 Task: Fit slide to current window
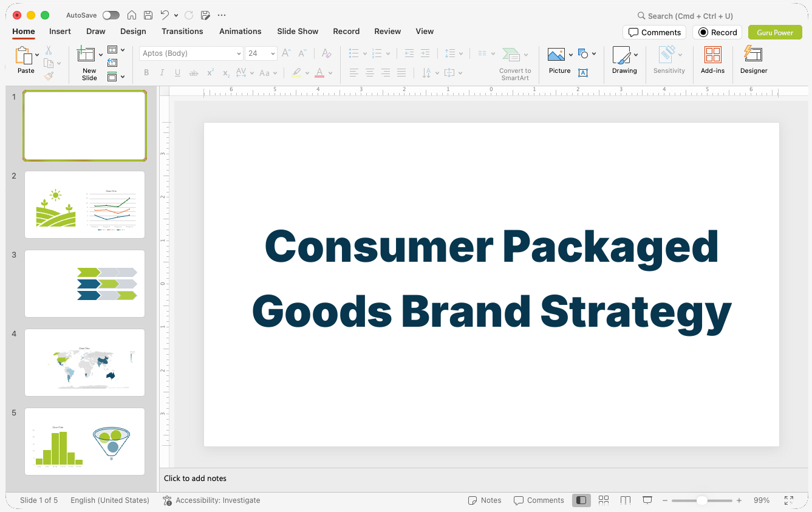tap(789, 500)
